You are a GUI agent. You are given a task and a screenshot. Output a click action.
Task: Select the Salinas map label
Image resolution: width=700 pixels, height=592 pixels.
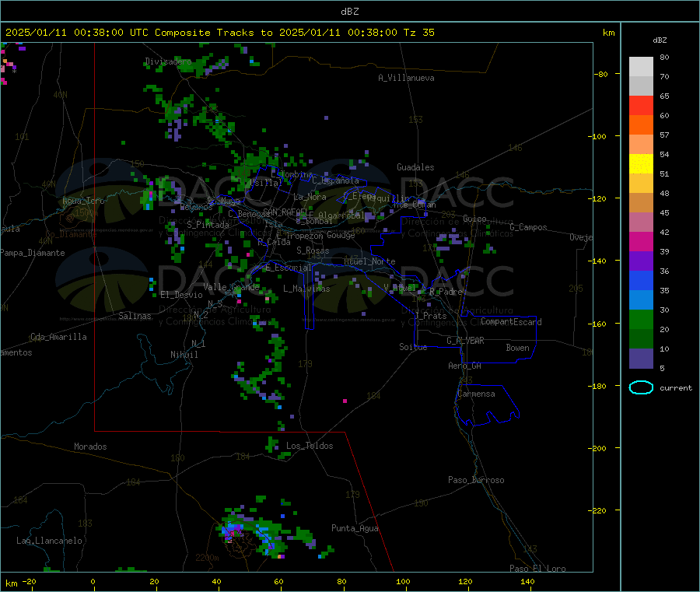(x=135, y=316)
